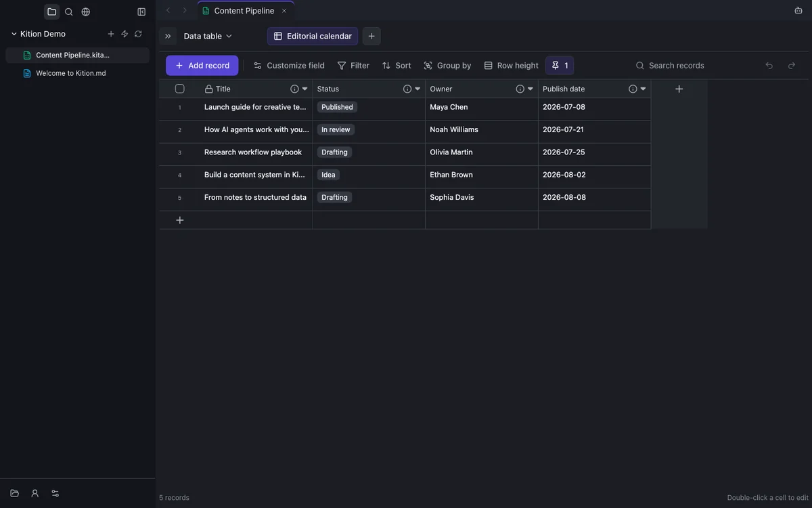The image size is (812, 508).
Task: Collapse the Kition Demo tree
Action: click(x=14, y=34)
